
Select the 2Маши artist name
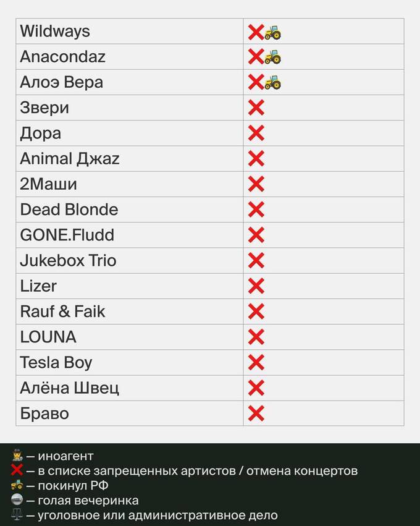(48, 184)
